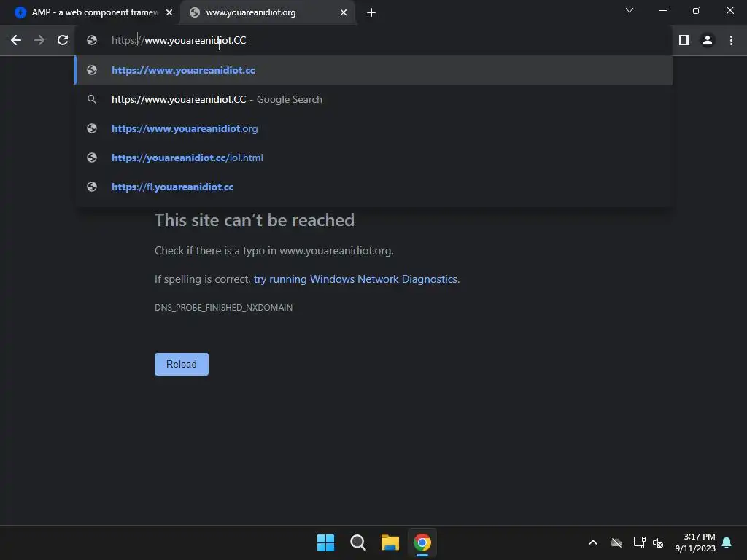
Task: Click 'Check if there is a typo' text
Action: tap(274, 251)
